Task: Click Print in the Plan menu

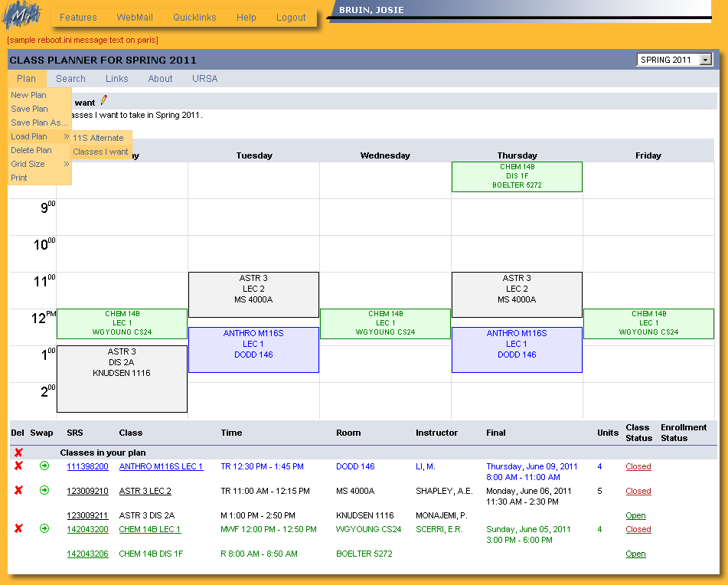Action: pyautogui.click(x=19, y=178)
